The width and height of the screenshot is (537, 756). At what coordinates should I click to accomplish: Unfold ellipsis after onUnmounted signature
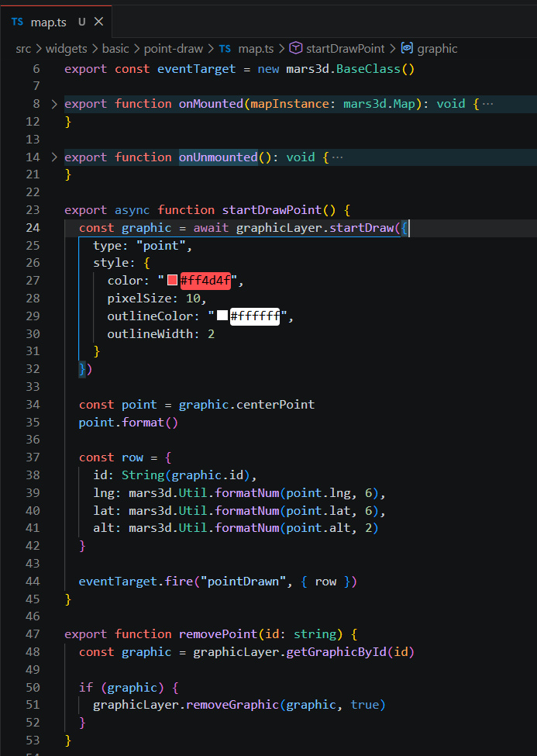tap(337, 157)
